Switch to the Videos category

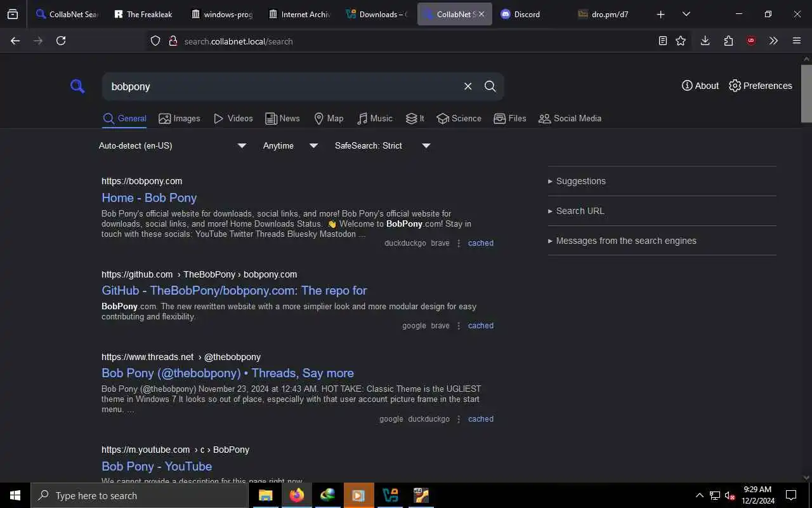pos(233,119)
